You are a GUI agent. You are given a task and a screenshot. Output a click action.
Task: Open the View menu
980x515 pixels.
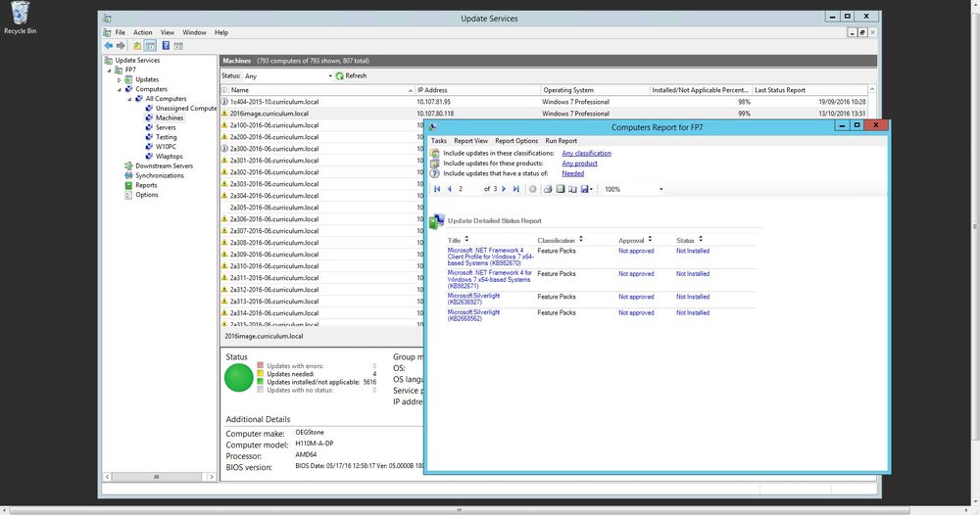tap(168, 32)
